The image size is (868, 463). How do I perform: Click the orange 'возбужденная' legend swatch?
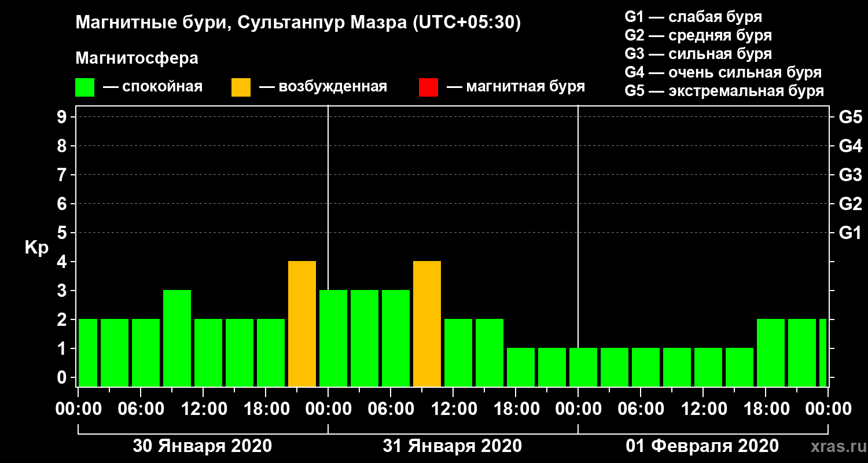point(241,87)
